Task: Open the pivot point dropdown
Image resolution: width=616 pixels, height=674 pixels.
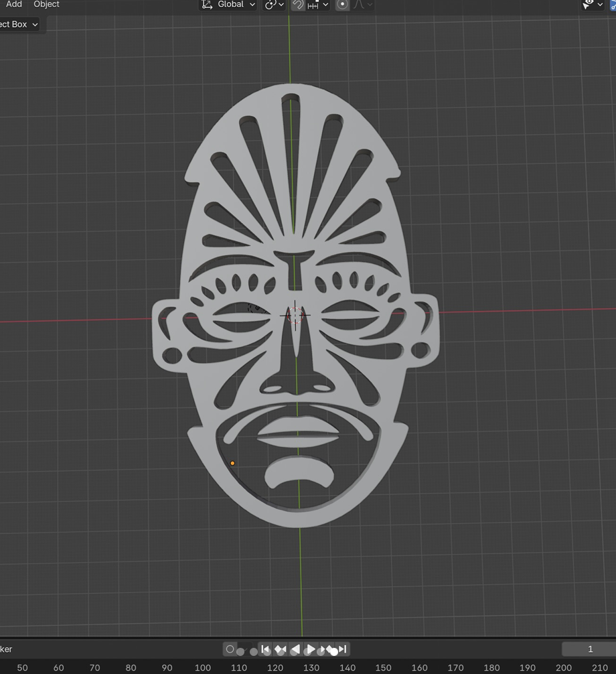Action: point(274,5)
